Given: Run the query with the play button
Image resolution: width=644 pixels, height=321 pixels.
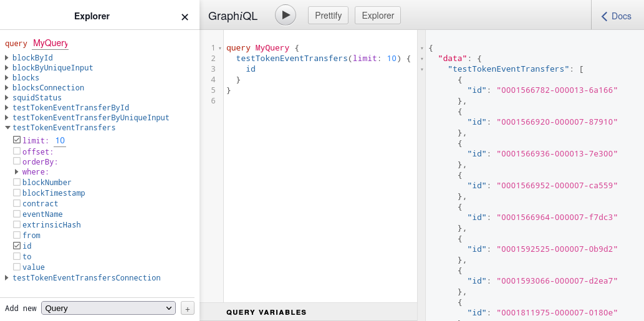Looking at the screenshot, I should [286, 15].
